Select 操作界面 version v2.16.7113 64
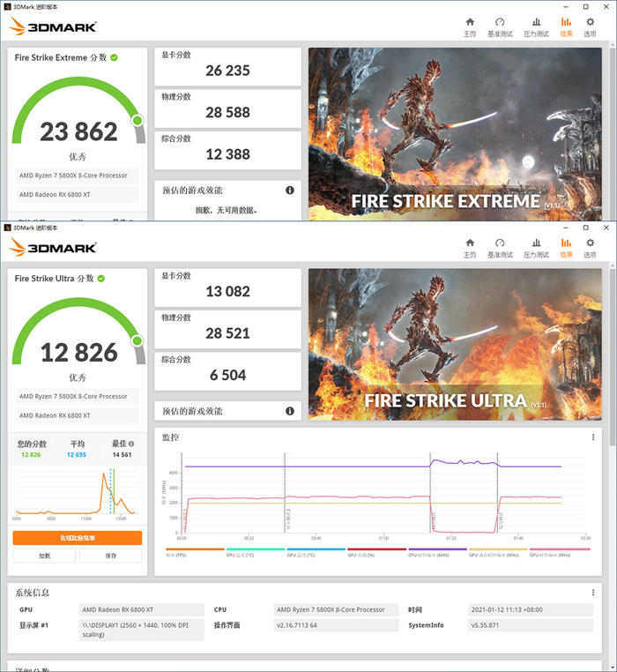The width and height of the screenshot is (617, 672). 336,625
